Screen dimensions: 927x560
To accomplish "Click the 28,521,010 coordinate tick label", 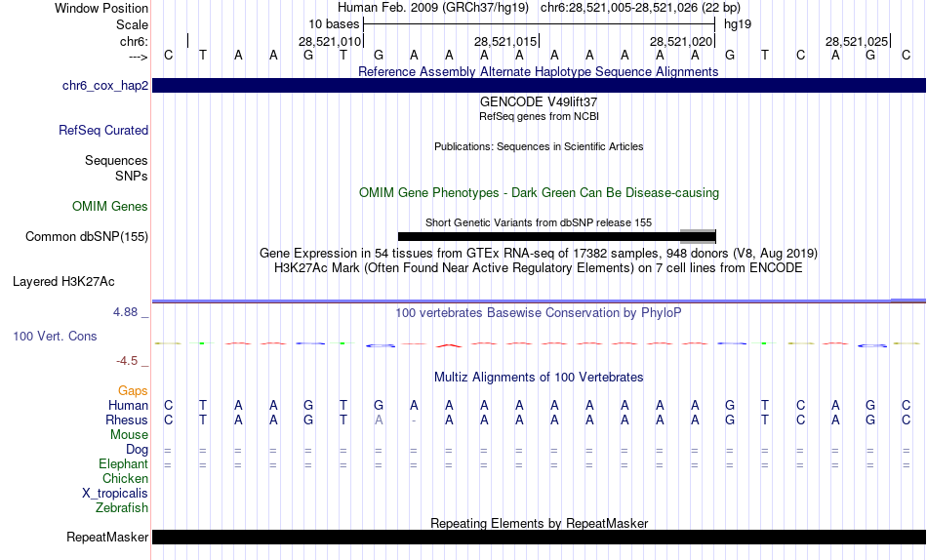I will click(329, 41).
